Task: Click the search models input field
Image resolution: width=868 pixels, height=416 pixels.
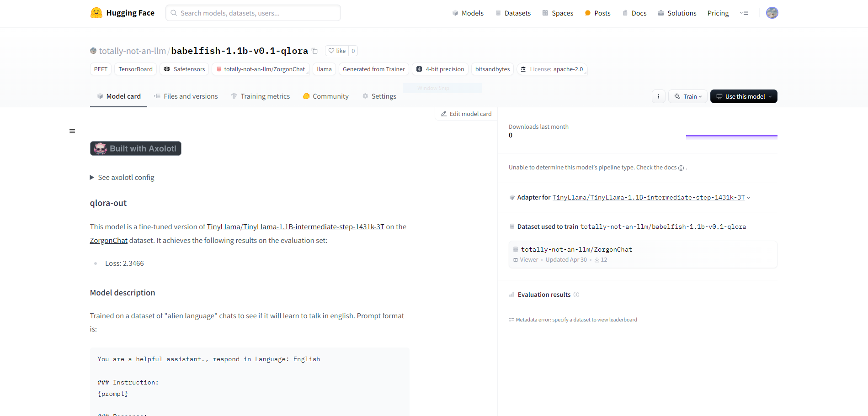Action: point(253,13)
